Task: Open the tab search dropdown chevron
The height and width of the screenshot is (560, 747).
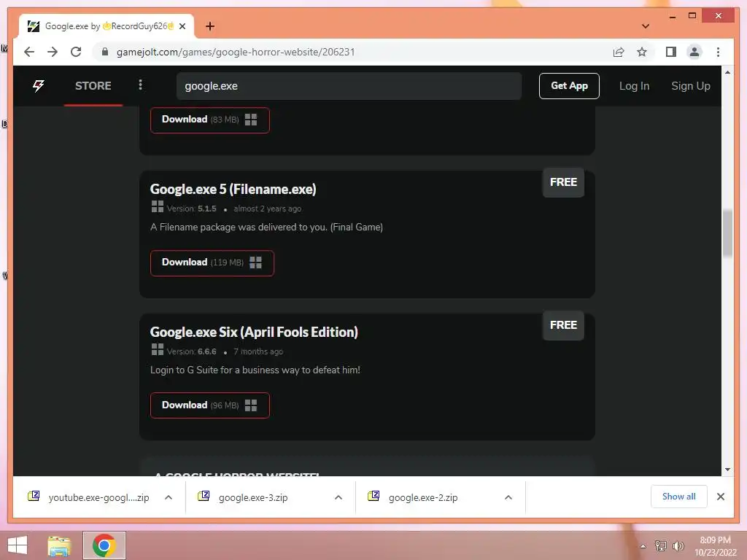Action: 645,26
